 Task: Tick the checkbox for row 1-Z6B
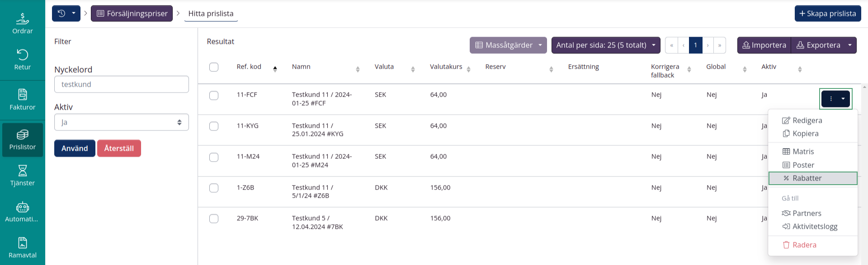click(x=214, y=188)
